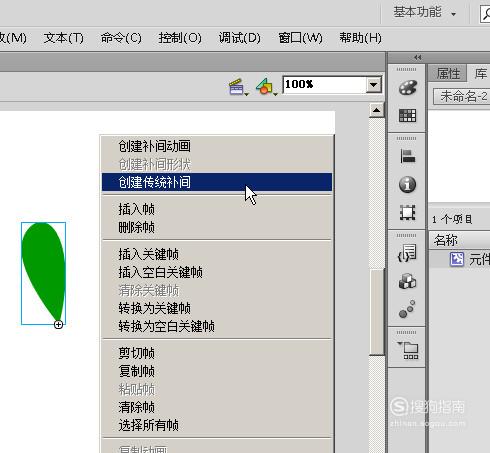Open the 文本(T) menu
Screen dimensions: 490x453
[64, 38]
